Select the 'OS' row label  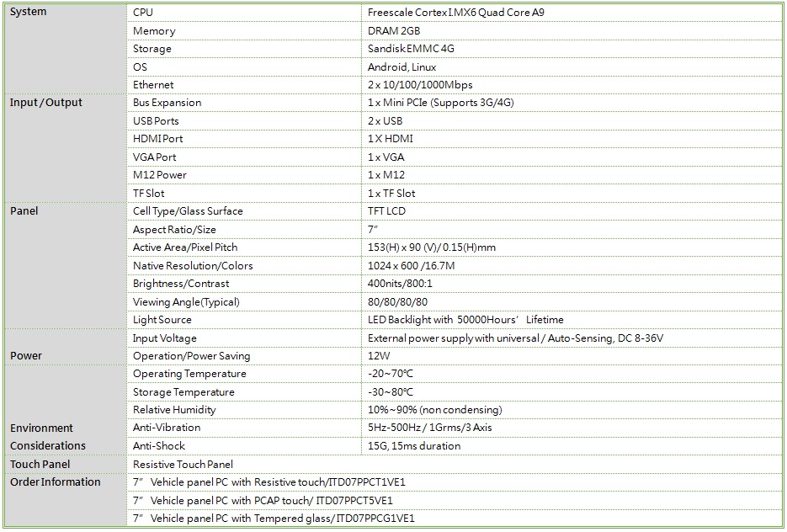[140, 66]
